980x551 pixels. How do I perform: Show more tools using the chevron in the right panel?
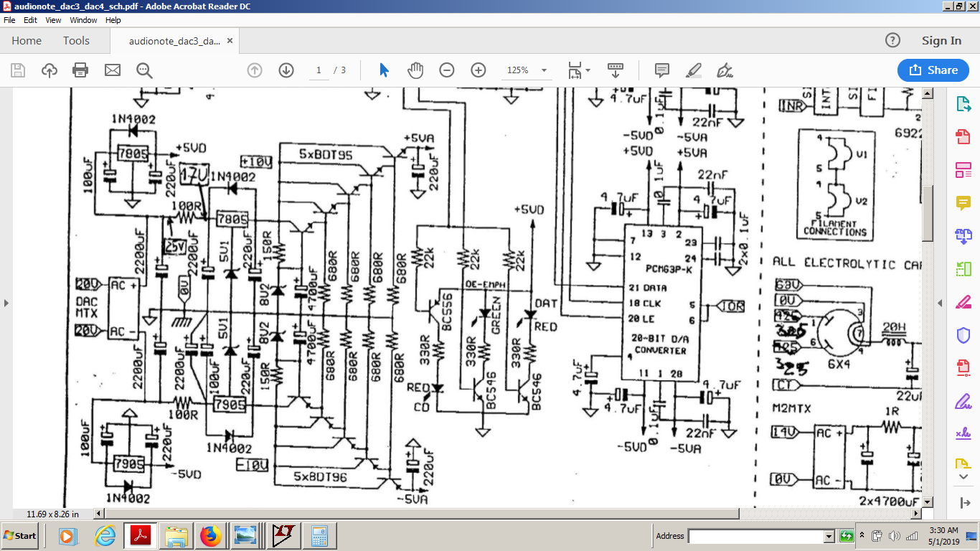pos(963,477)
